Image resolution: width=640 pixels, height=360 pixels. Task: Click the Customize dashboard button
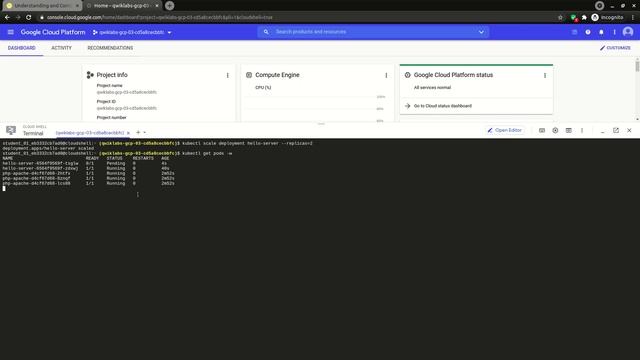coord(615,48)
